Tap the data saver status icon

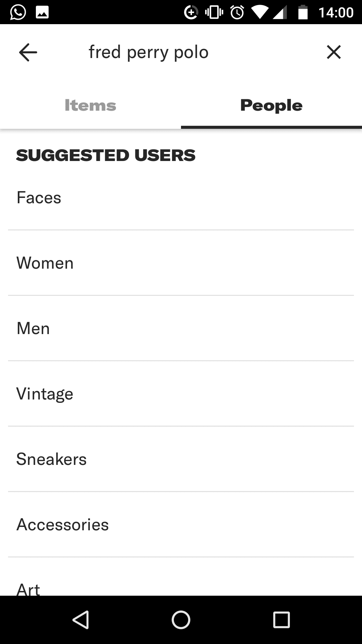191,12
